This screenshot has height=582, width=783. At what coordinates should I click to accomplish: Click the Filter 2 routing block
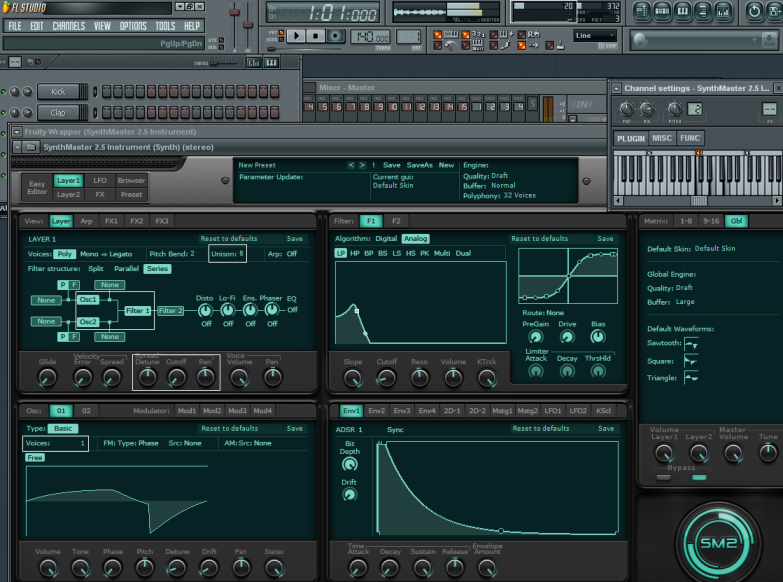170,311
